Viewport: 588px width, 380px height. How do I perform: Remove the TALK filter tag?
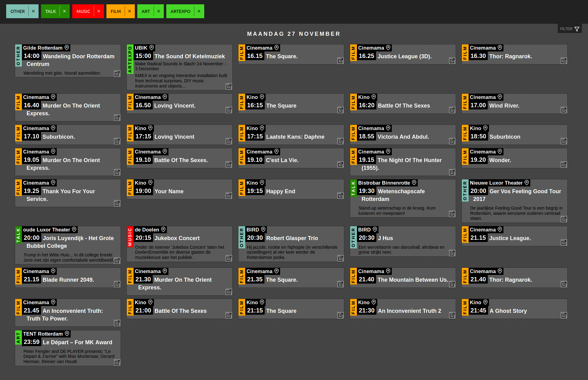[64, 11]
